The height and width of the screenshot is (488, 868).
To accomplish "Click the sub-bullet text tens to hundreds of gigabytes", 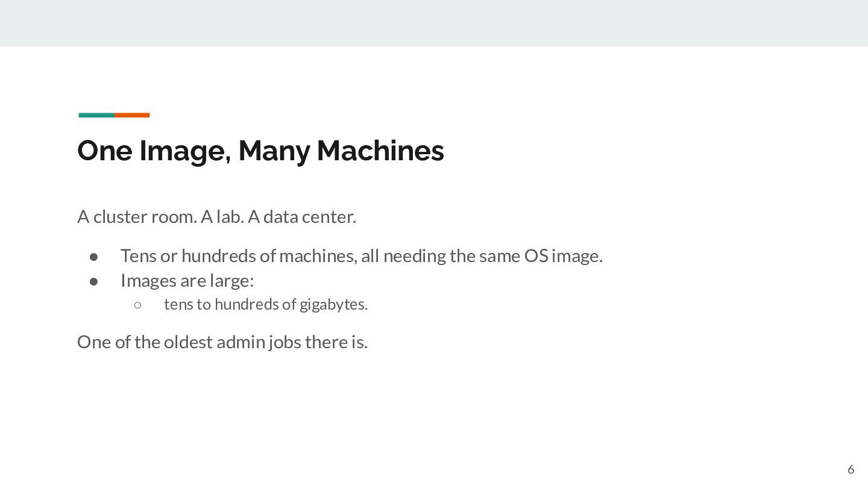I will click(266, 304).
